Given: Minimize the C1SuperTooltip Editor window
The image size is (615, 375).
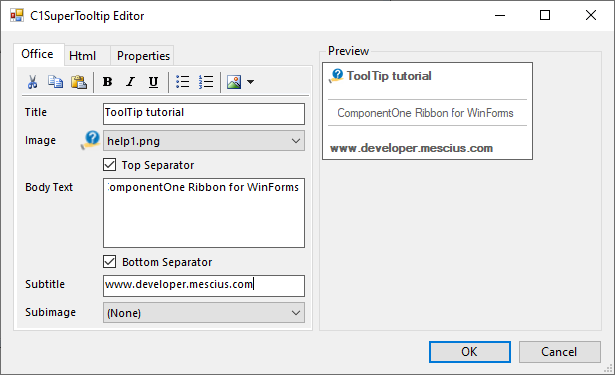Looking at the screenshot, I should click(x=500, y=16).
